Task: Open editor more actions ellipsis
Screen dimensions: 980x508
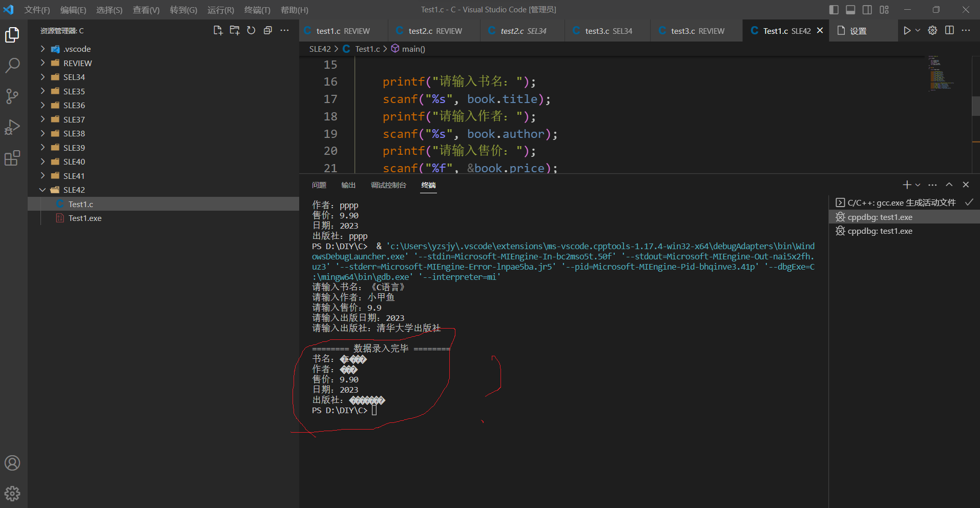Action: (x=966, y=31)
